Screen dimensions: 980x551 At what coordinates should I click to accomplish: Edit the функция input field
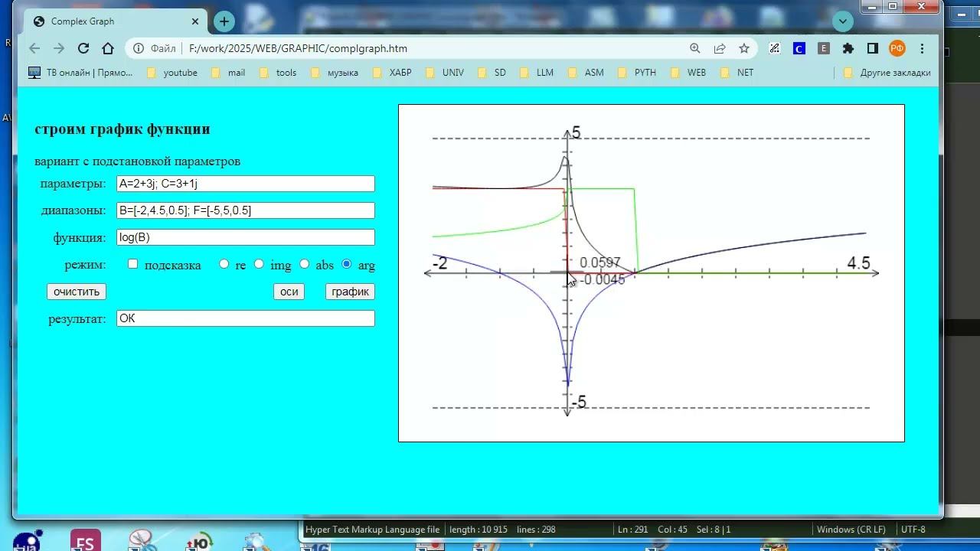tap(246, 237)
